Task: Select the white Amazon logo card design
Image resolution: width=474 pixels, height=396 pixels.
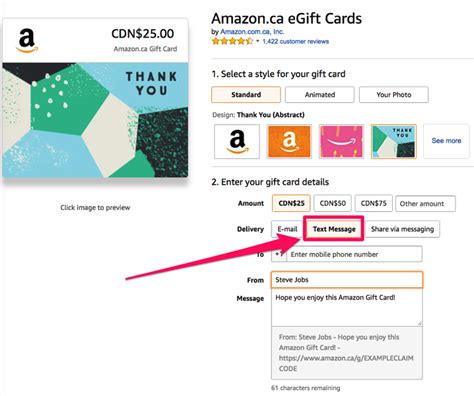Action: [237, 141]
